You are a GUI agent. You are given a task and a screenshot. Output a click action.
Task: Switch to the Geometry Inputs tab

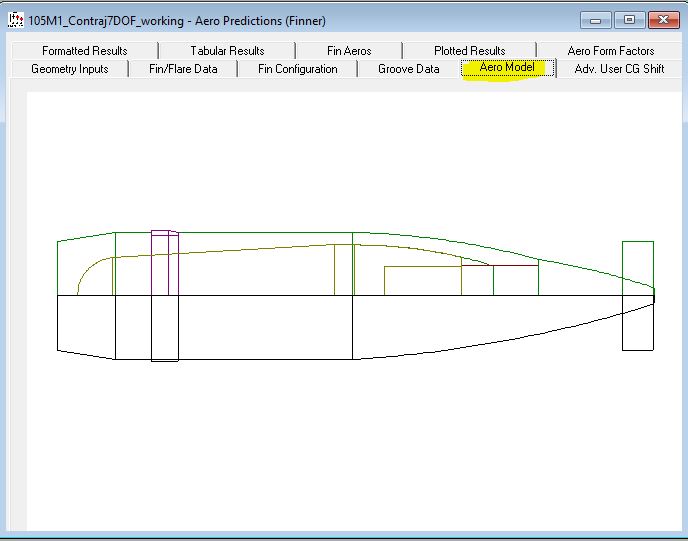tap(69, 69)
